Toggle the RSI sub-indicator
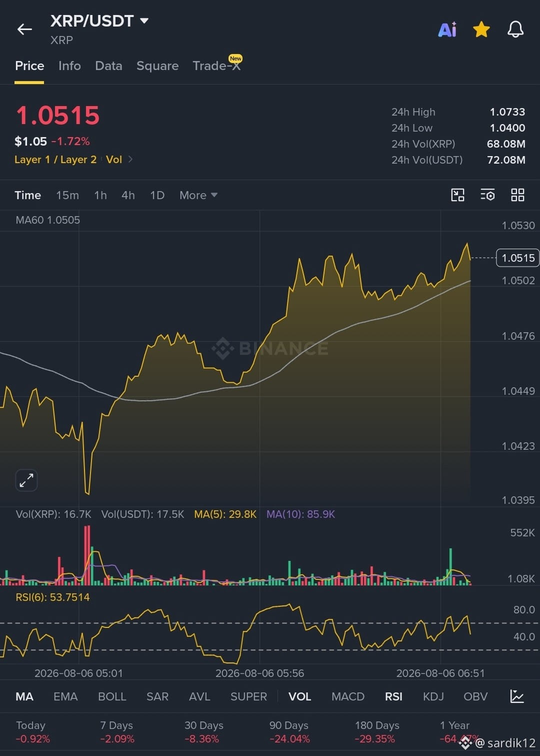This screenshot has width=540, height=756. 393,696
